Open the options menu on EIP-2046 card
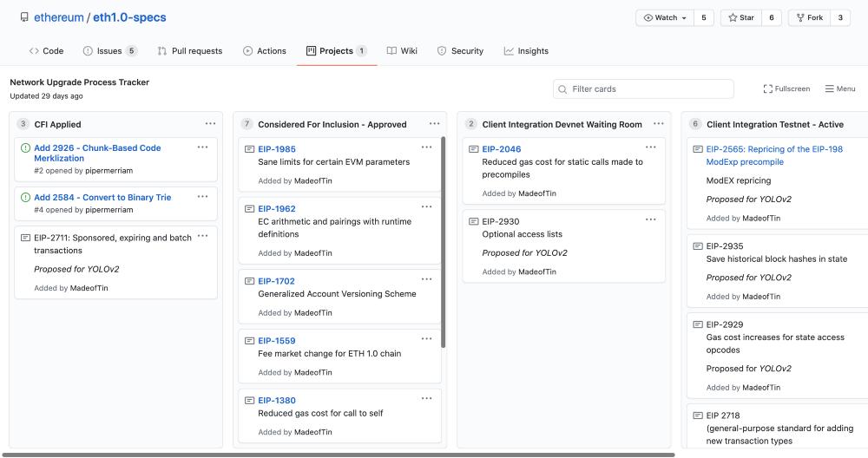The image size is (868, 458). 650,147
